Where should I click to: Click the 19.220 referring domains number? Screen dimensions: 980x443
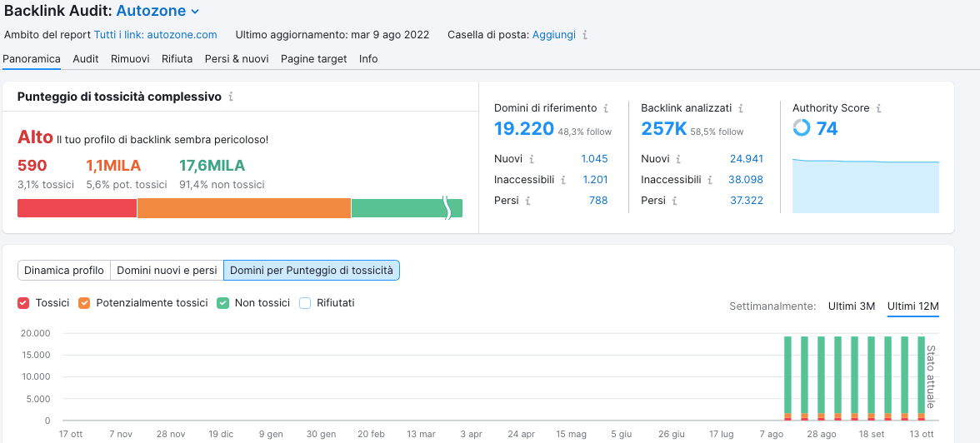coord(523,128)
